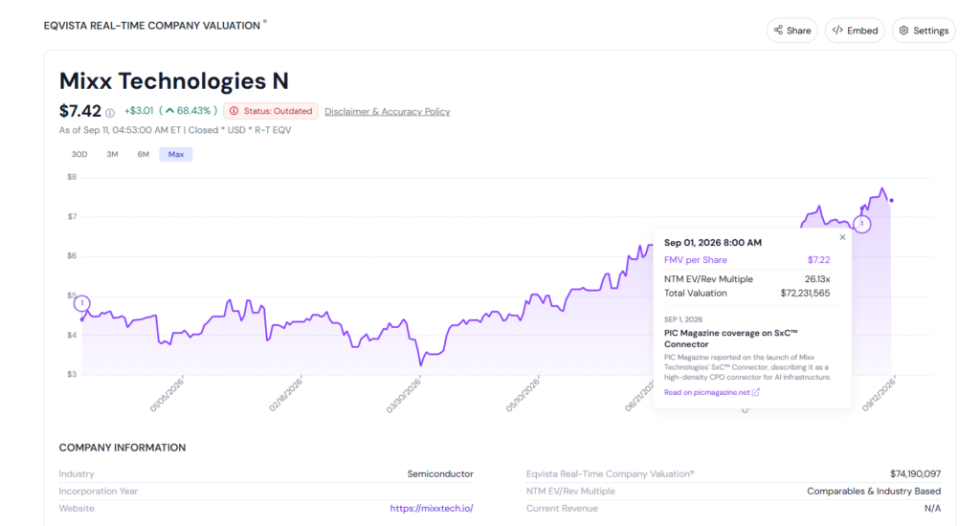
Task: Click the 26.13x multiple value
Action: (817, 279)
